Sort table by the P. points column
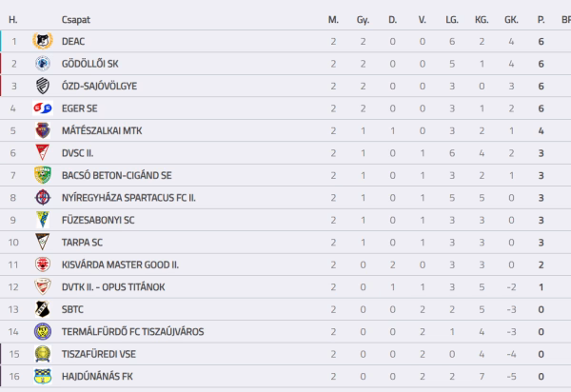Screen dimensions: 571x392 [x=541, y=20]
